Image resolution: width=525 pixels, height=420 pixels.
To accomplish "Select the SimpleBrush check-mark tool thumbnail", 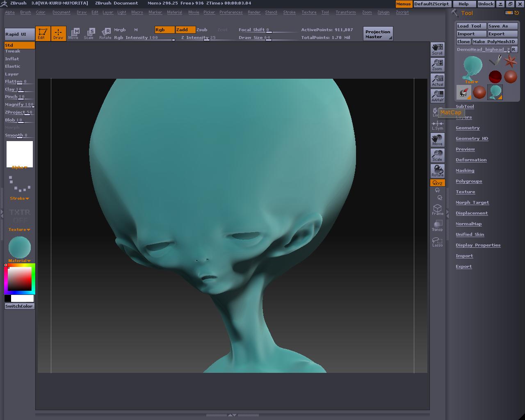I will 495,61.
